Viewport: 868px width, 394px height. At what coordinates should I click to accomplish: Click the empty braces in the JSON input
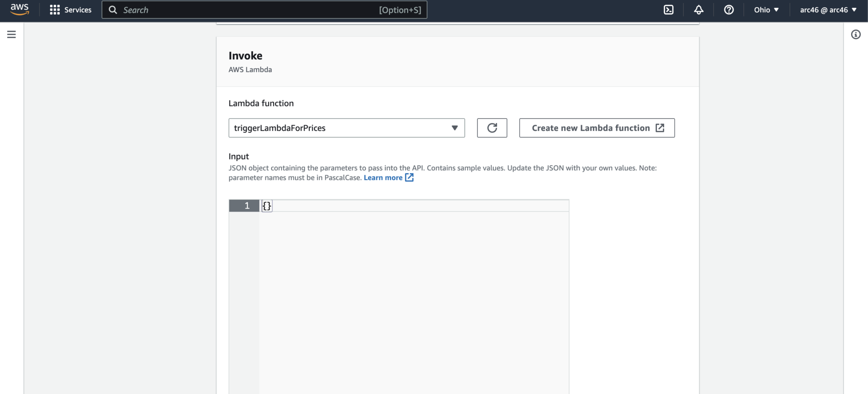point(266,206)
